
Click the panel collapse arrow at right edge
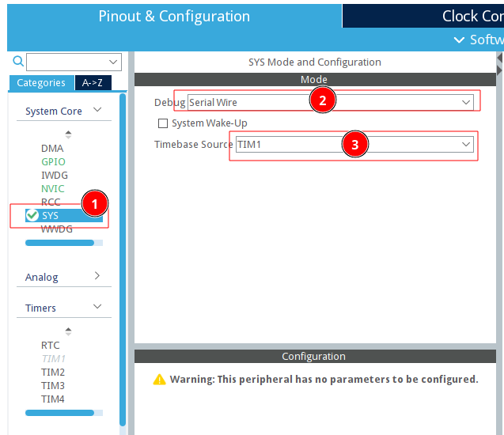499,58
